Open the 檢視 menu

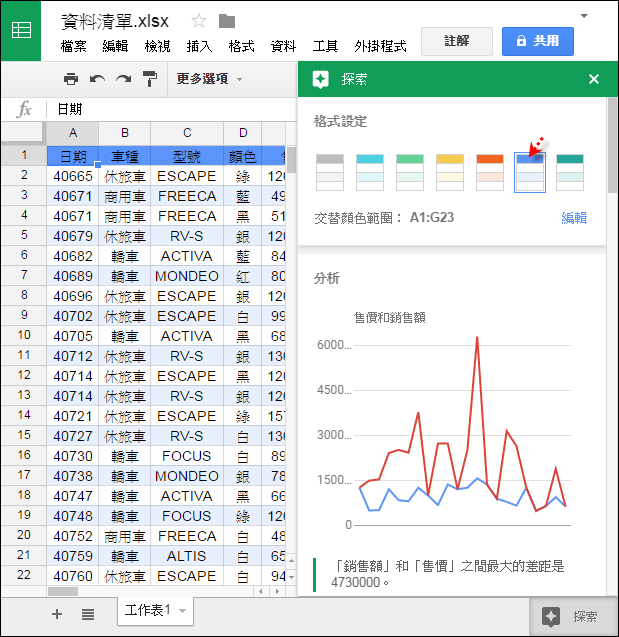[x=157, y=46]
